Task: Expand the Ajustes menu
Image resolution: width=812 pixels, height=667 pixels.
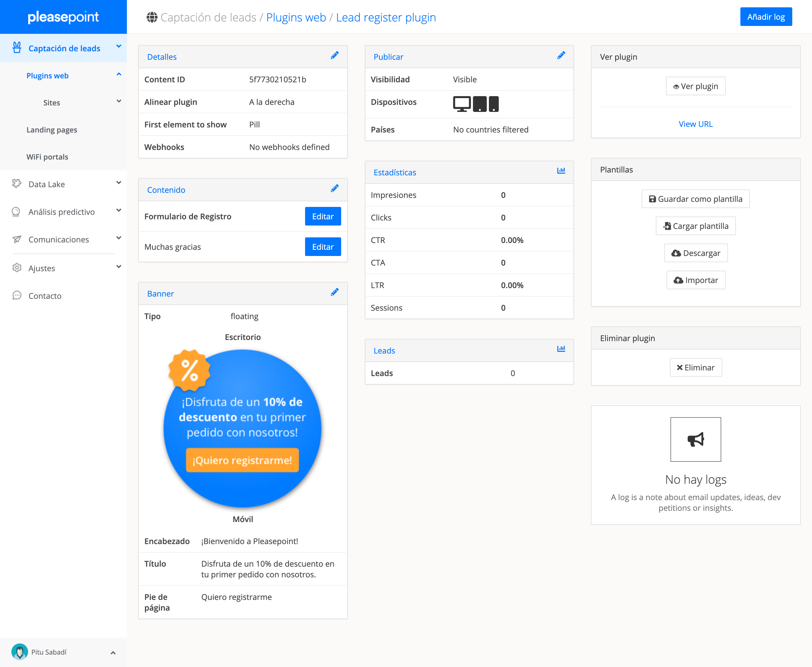Action: 119,267
